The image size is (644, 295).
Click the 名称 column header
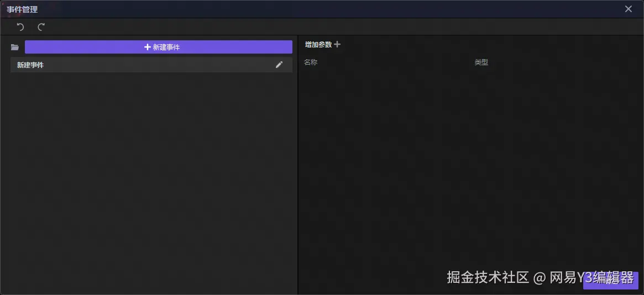[x=311, y=62]
